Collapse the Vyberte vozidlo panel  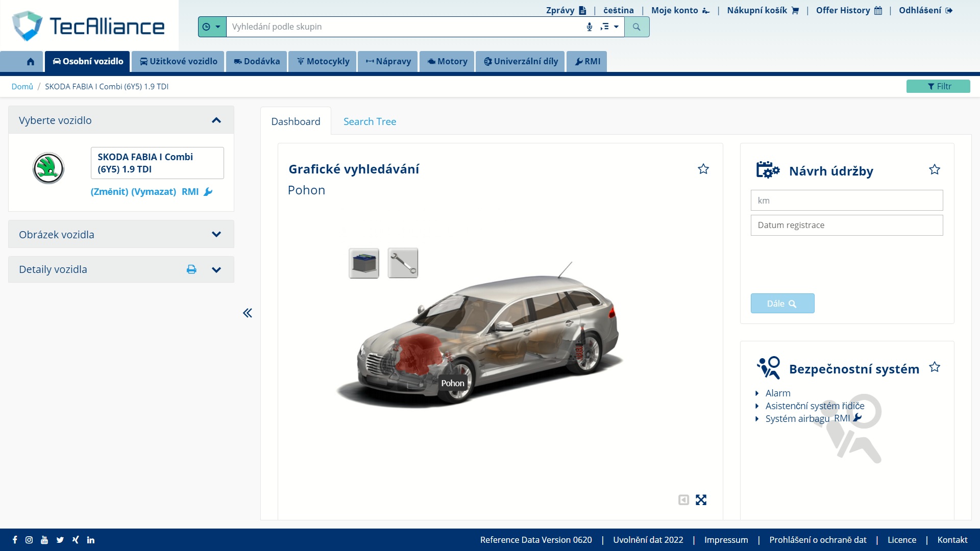[x=216, y=120]
